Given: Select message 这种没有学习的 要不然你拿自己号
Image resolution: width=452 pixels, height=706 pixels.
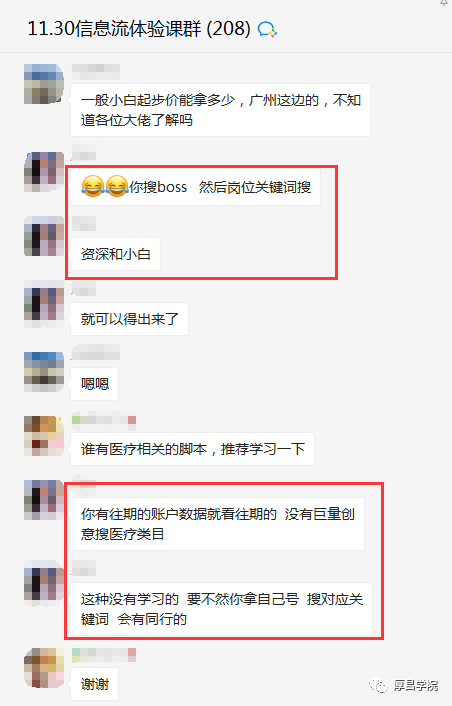Looking at the screenshot, I should [221, 609].
